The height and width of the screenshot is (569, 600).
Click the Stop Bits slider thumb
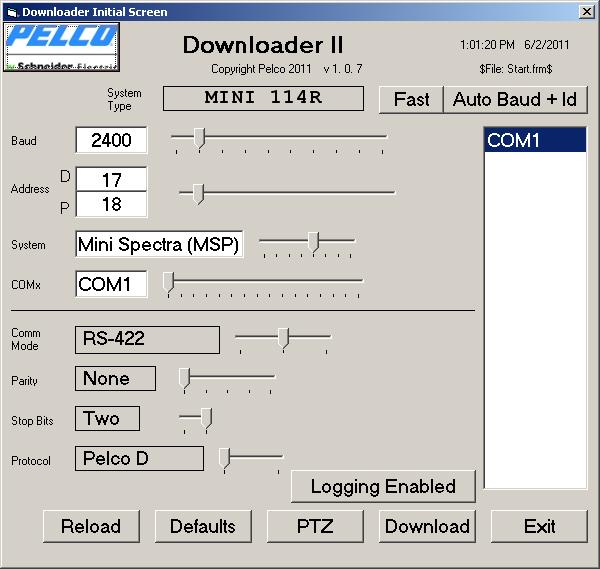pyautogui.click(x=207, y=418)
